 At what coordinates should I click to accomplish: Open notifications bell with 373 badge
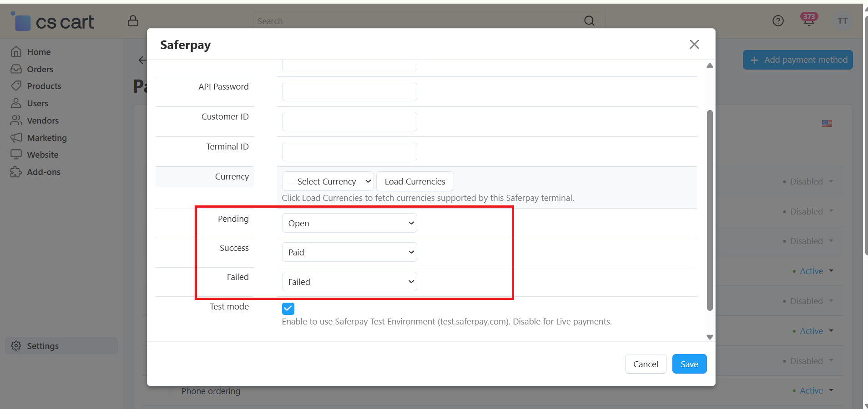tap(809, 20)
